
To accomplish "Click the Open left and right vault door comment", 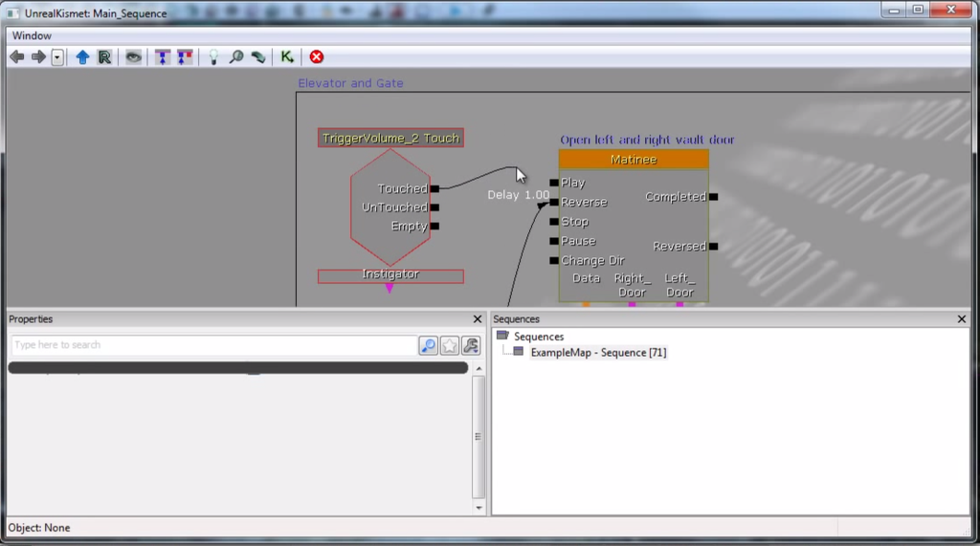I will [x=647, y=140].
